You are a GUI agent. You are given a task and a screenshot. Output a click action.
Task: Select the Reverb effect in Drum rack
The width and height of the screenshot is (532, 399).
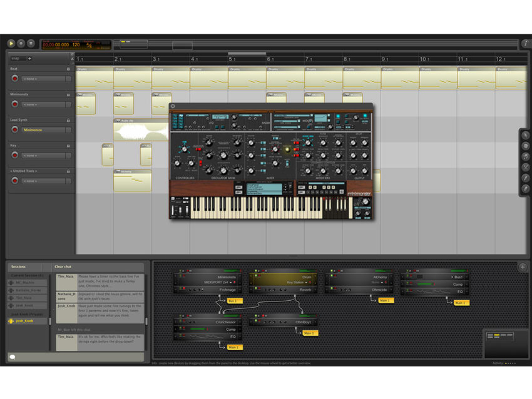pyautogui.click(x=283, y=290)
